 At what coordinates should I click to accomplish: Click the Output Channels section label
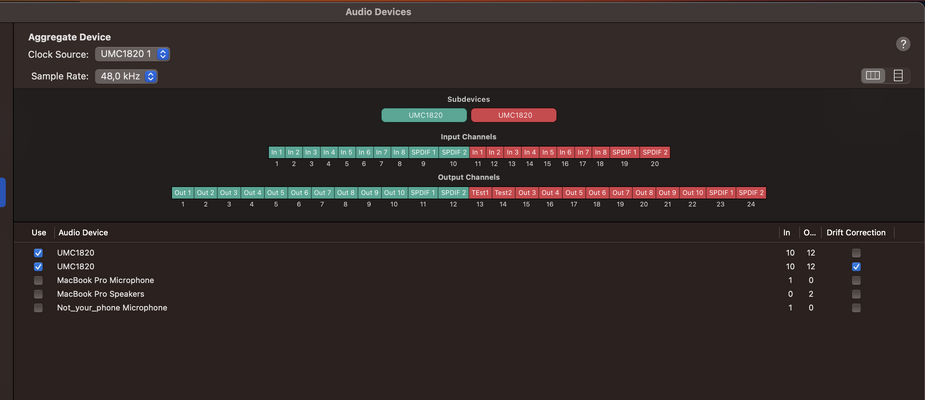click(468, 177)
